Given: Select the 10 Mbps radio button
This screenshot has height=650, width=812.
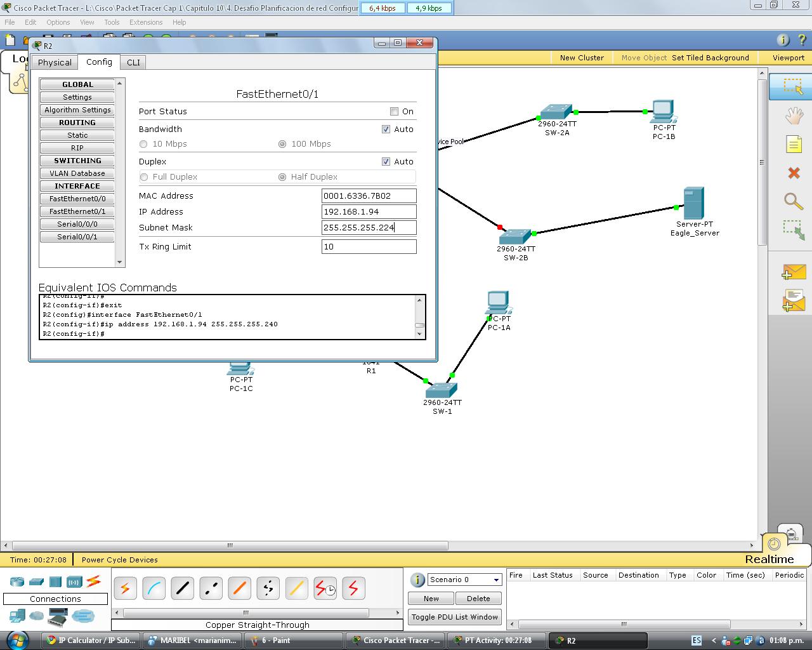Looking at the screenshot, I should pos(143,144).
